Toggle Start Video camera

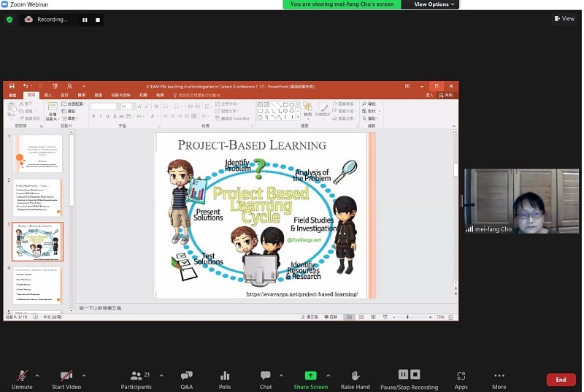point(66,379)
